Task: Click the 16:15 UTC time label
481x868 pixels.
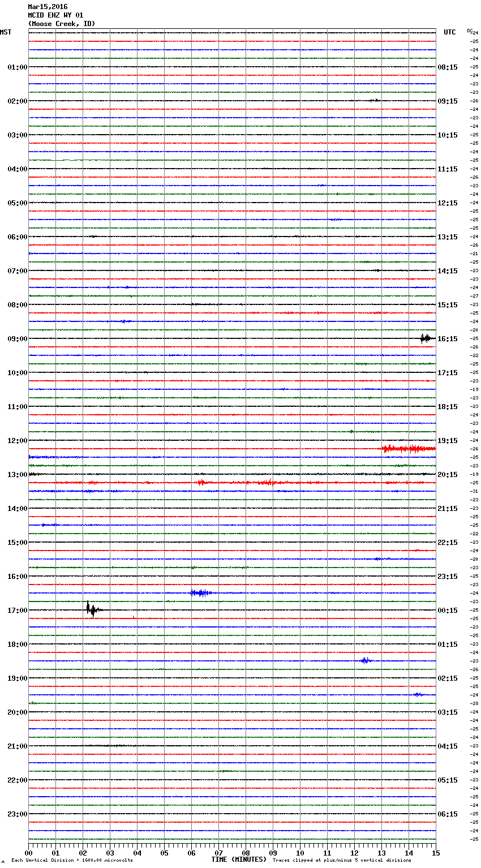Action: point(448,339)
